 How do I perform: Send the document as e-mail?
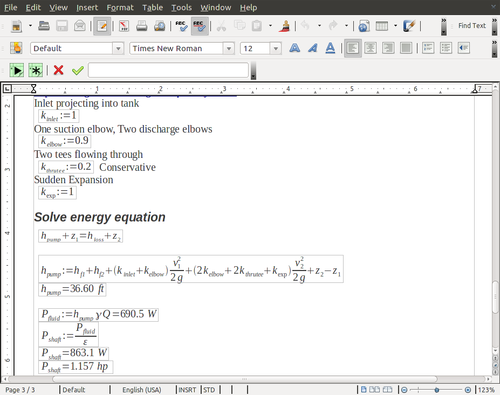point(80,26)
